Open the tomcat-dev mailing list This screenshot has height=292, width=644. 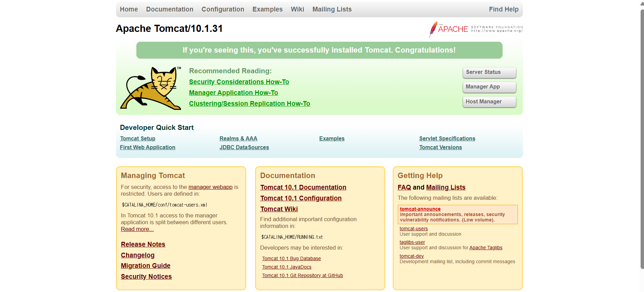(412, 256)
